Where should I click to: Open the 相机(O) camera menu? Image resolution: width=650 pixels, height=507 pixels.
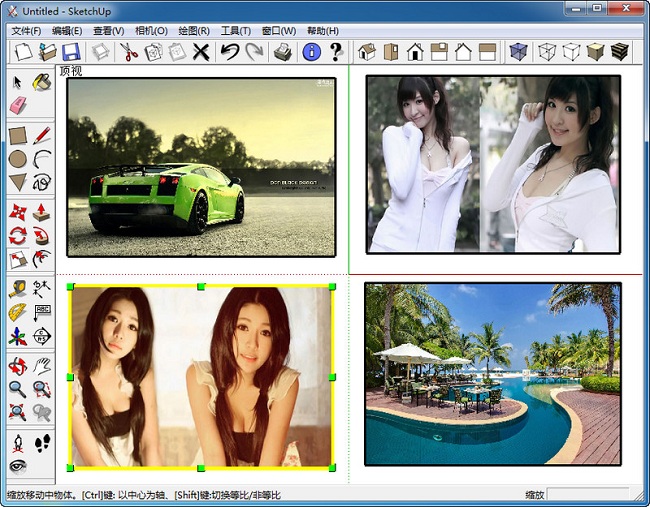[151, 31]
